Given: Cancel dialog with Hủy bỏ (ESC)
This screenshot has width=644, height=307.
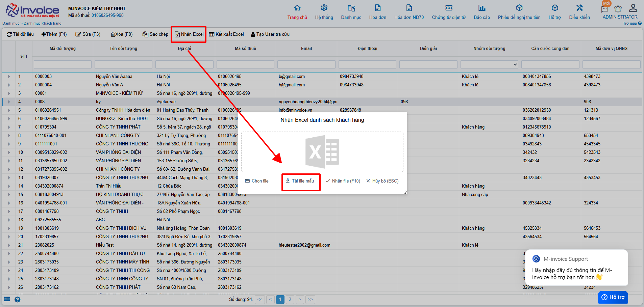Looking at the screenshot, I should click(382, 181).
